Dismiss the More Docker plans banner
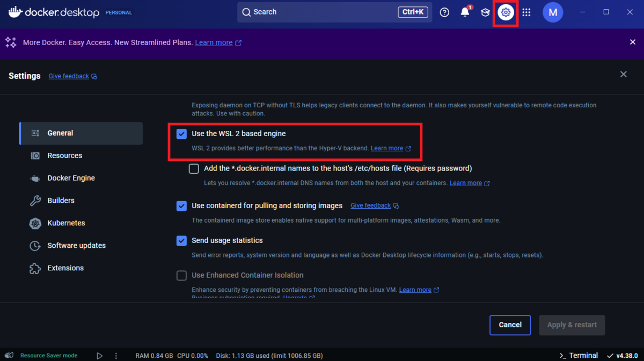 (x=633, y=42)
